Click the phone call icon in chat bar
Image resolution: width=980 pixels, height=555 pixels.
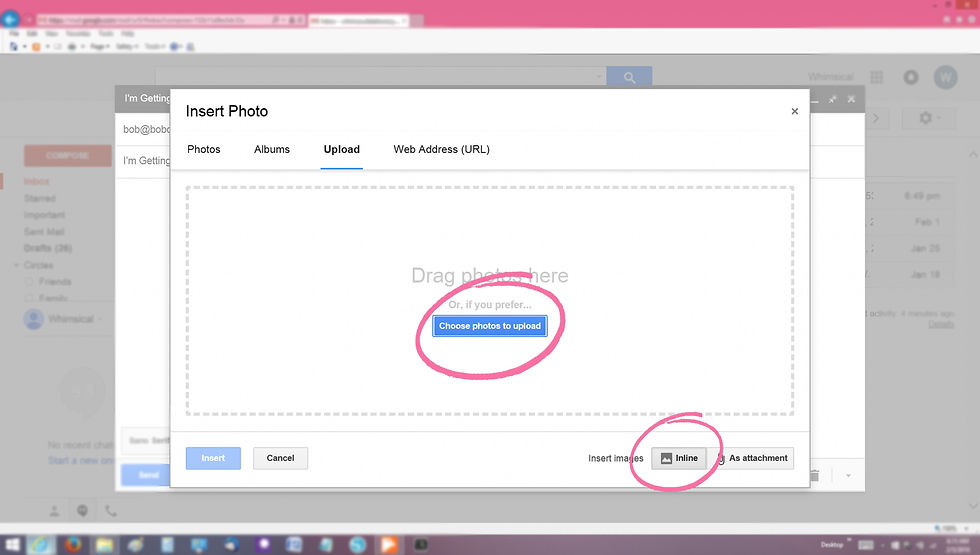click(x=111, y=511)
